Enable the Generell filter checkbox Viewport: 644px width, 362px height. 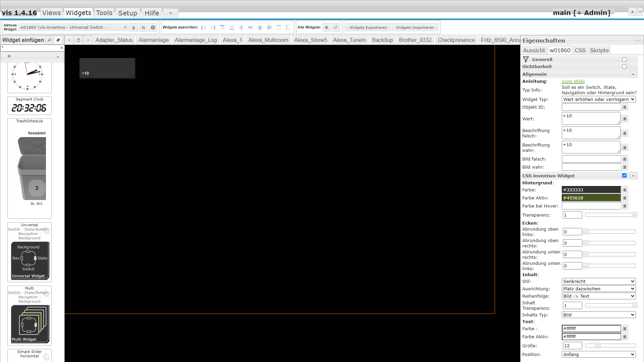point(624,59)
